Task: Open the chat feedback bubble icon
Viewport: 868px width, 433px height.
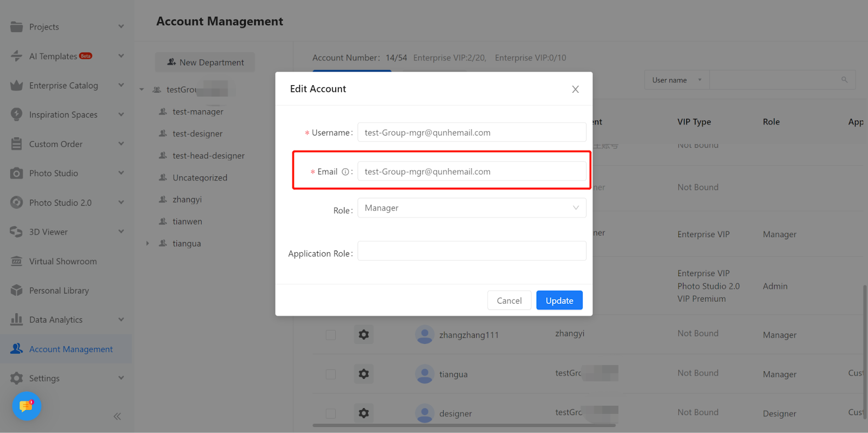Action: pos(26,406)
